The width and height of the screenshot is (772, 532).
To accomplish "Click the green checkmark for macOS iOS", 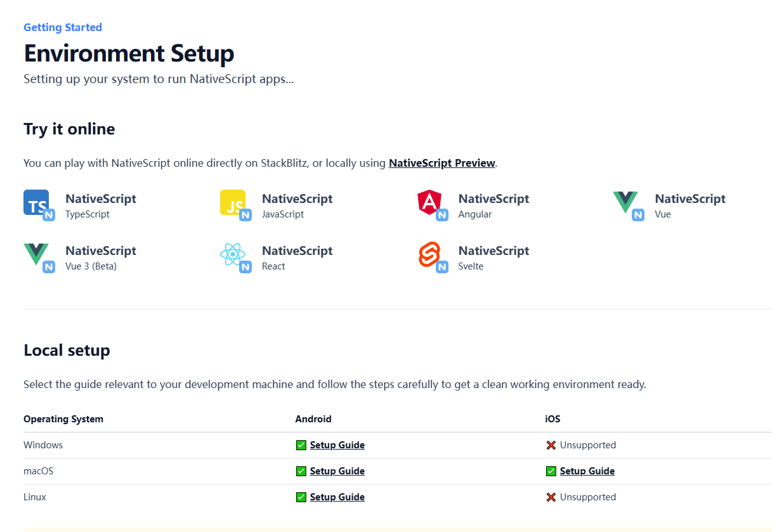I will click(551, 471).
